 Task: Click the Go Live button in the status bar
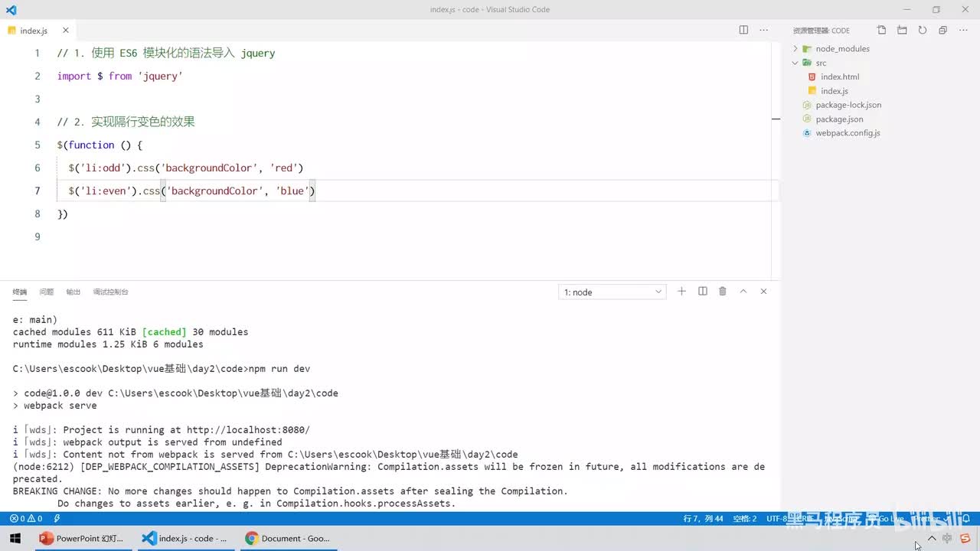point(887,518)
